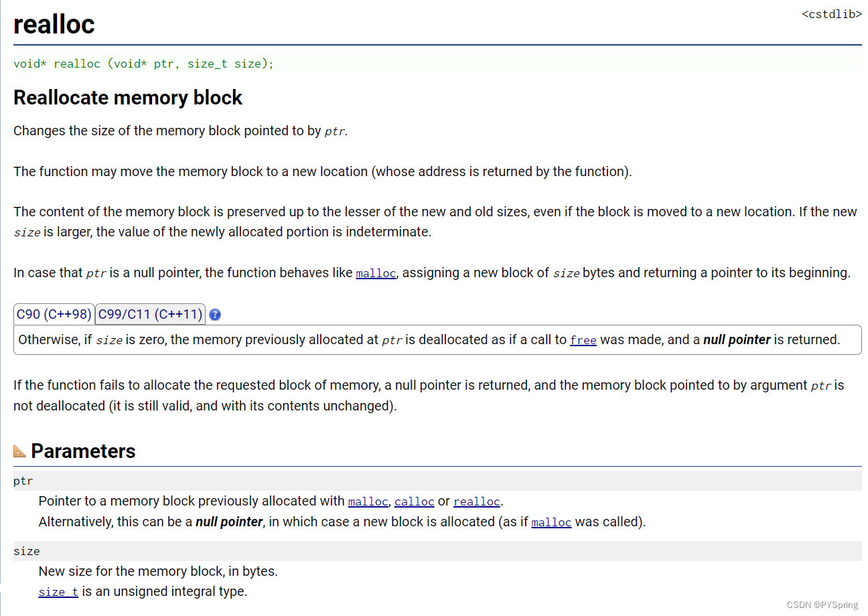
Task: Click the void* realloc prototype line
Action: (437, 64)
